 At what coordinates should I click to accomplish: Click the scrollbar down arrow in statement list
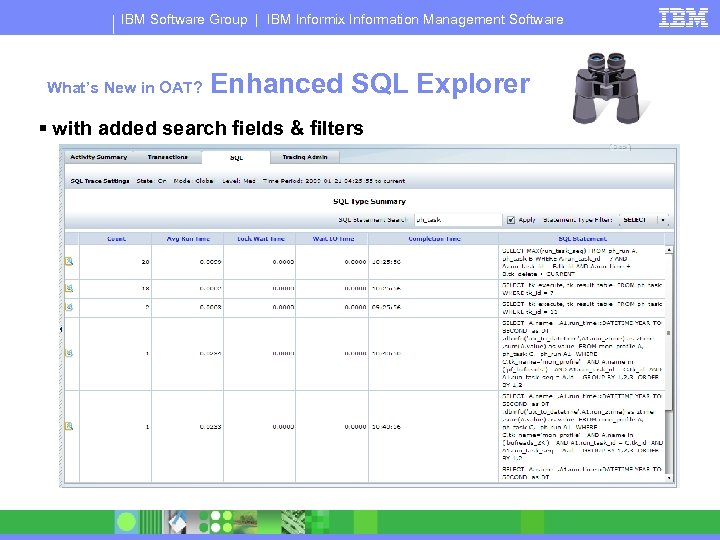669,478
